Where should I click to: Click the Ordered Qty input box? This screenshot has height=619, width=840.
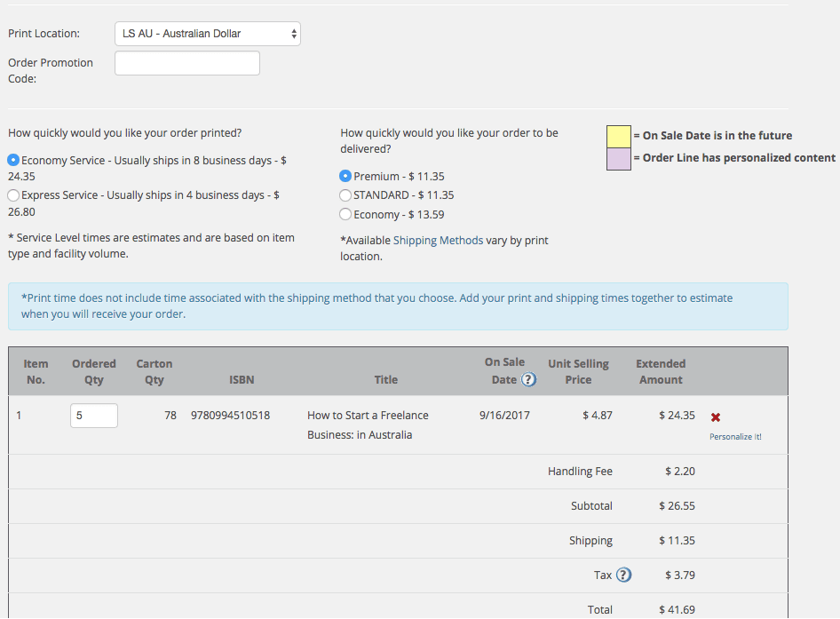pos(94,416)
